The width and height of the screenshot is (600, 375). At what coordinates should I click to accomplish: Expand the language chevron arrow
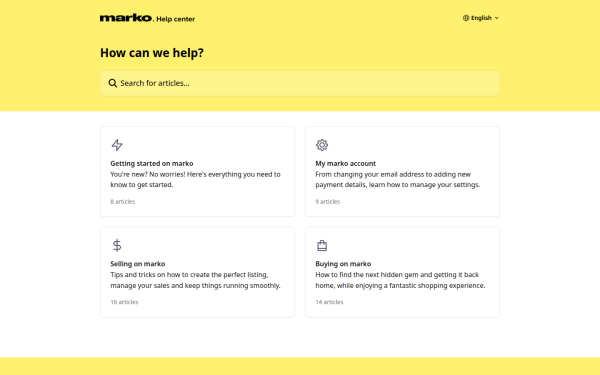click(x=496, y=18)
